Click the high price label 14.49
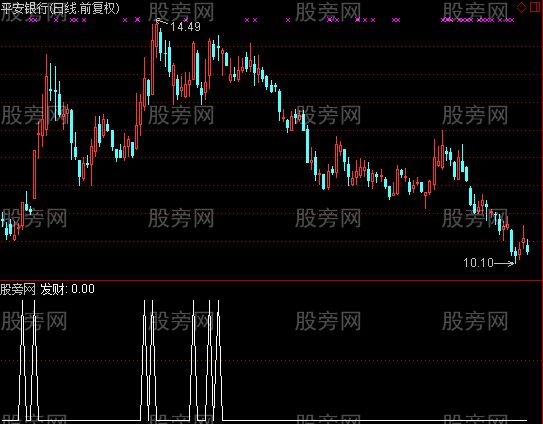The height and width of the screenshot is (424, 543). (x=185, y=27)
